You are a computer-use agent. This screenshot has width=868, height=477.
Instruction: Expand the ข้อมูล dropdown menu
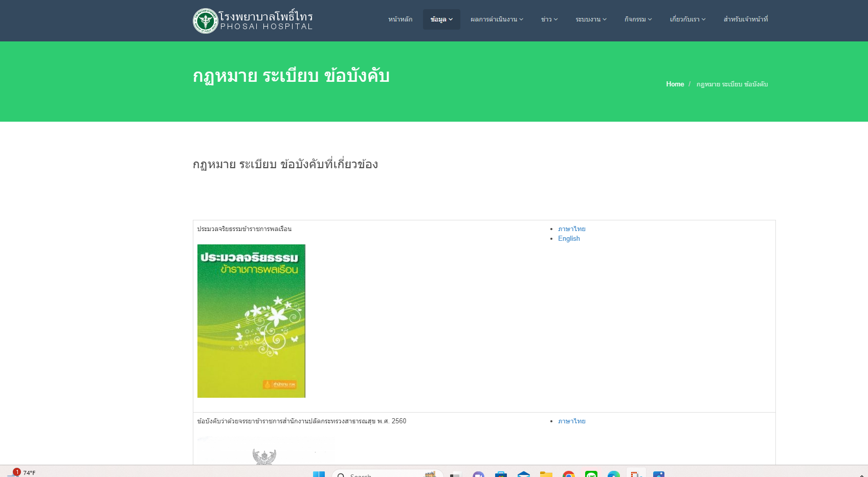coord(441,19)
